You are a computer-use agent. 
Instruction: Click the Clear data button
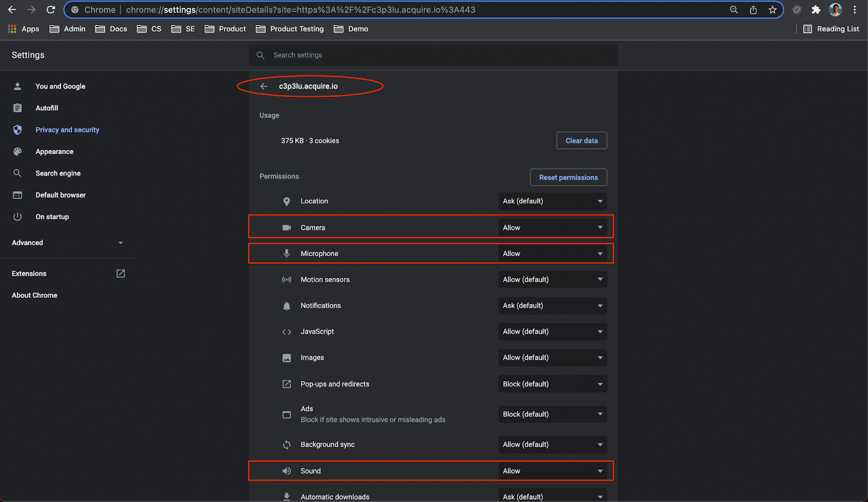pyautogui.click(x=582, y=141)
